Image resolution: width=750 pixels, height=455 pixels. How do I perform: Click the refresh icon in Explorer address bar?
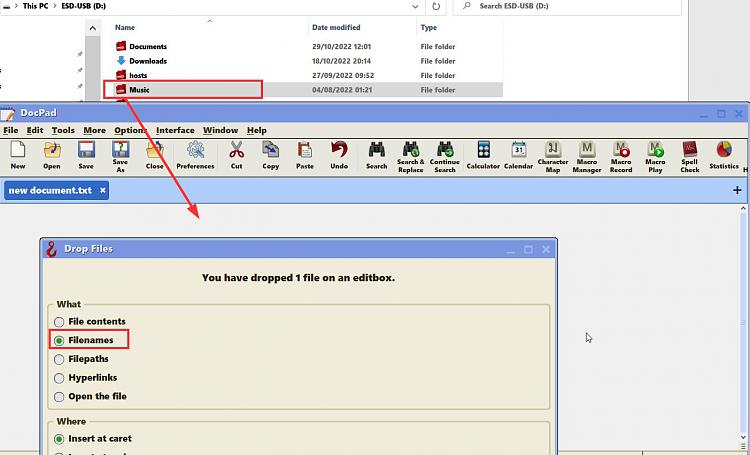pyautogui.click(x=436, y=6)
